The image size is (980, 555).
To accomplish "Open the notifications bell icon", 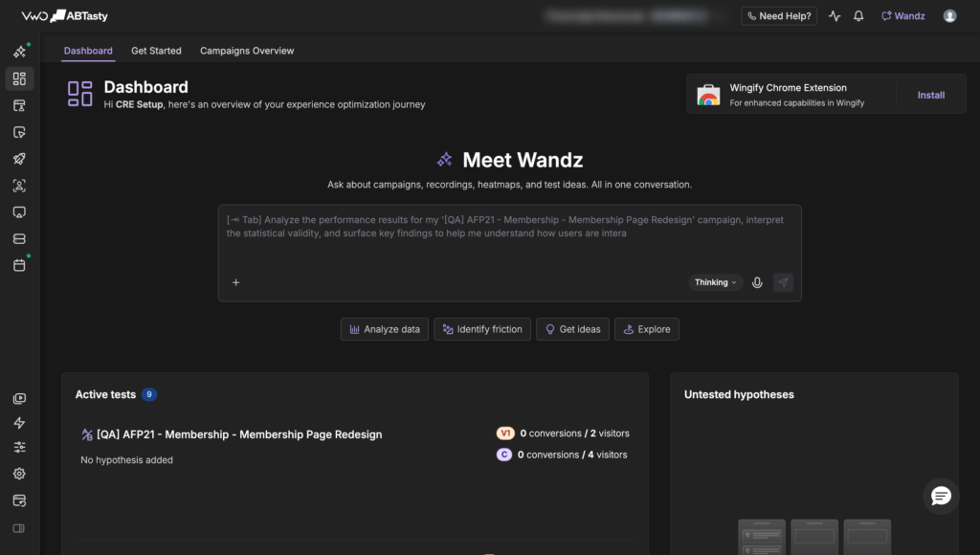I will [858, 16].
